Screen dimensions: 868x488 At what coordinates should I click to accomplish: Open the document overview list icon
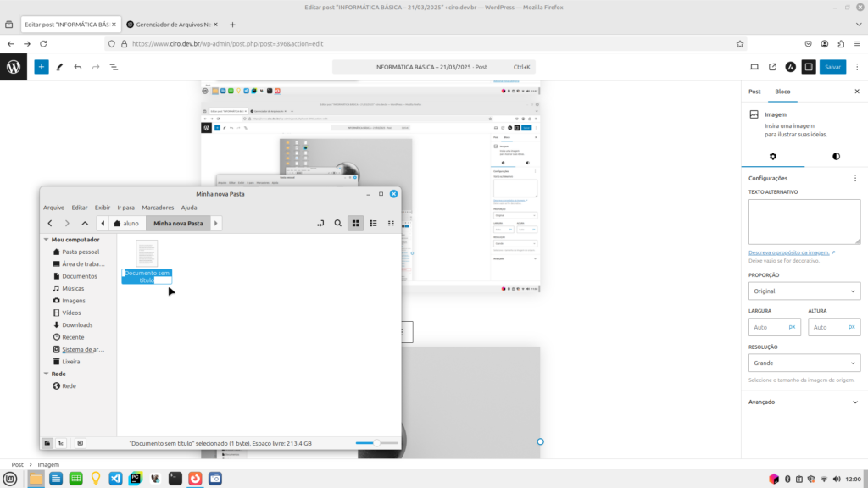[114, 66]
